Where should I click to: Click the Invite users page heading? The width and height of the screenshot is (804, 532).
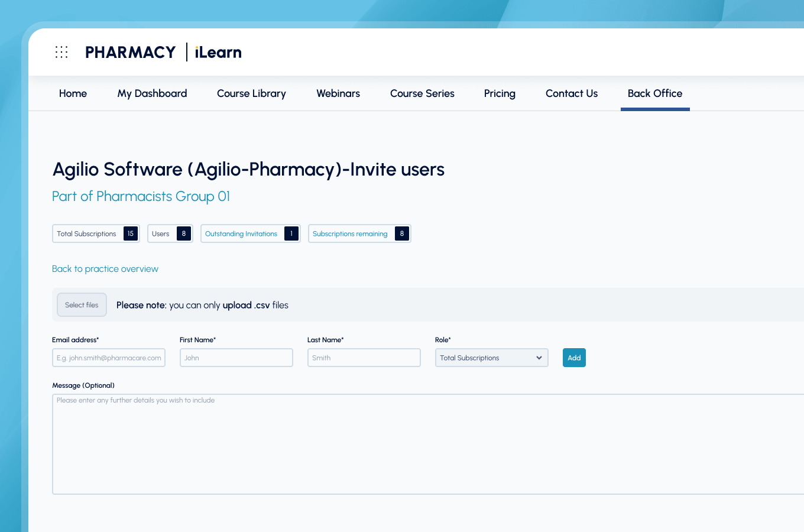248,170
